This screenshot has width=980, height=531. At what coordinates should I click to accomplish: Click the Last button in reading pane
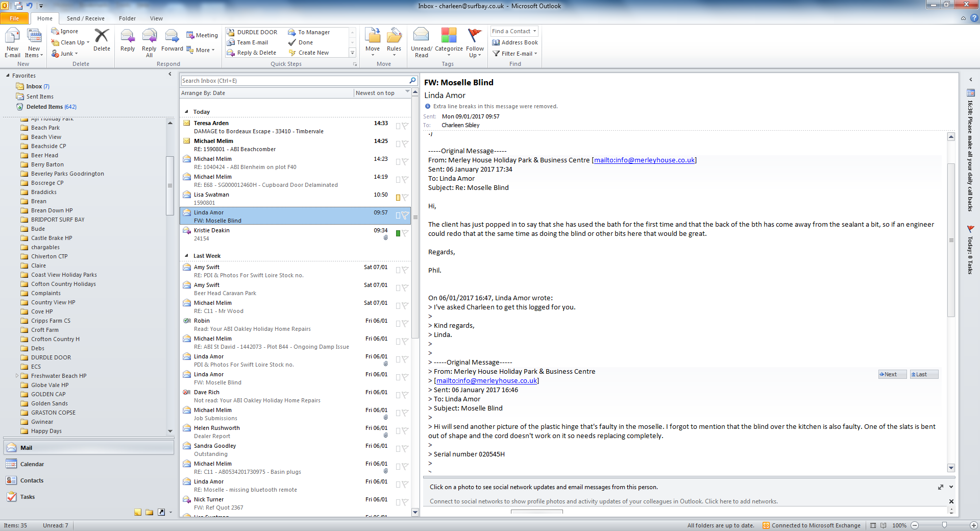[924, 374]
